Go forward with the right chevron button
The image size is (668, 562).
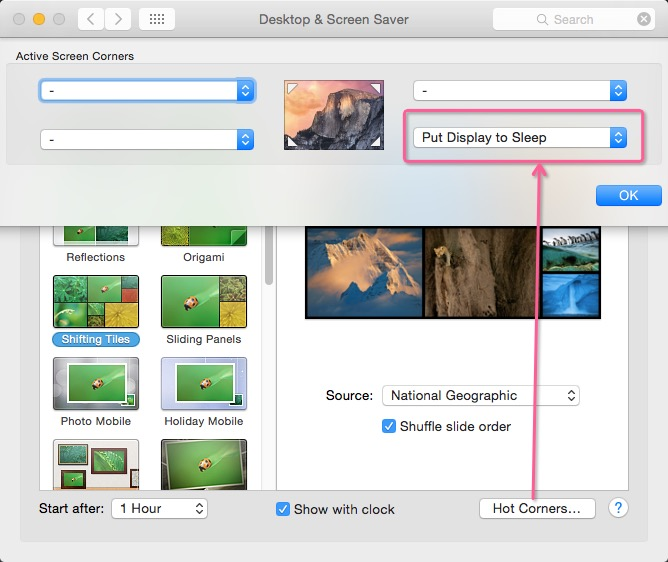pos(118,19)
